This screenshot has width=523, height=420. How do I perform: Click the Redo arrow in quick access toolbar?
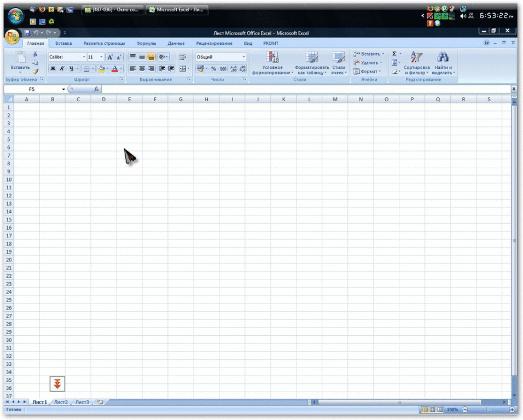[49, 33]
